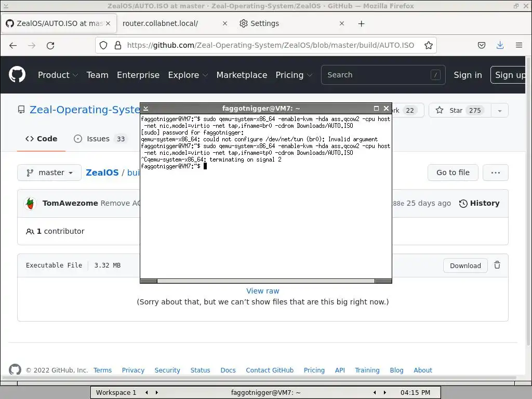Open a new tab with plus
Viewport: 532px width, 399px height.
pos(362,23)
